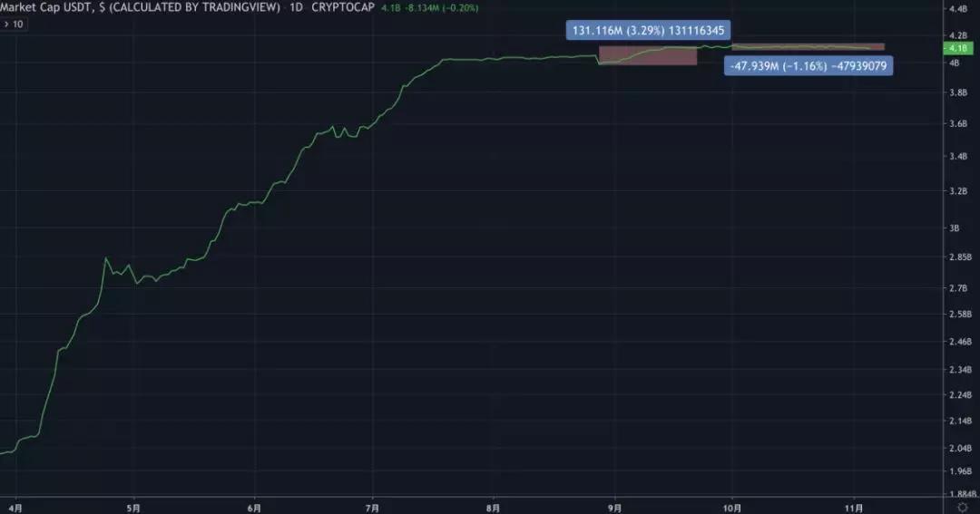Click the 11月 label on time axis
Screen dimensions: 980x514
[x=854, y=507]
